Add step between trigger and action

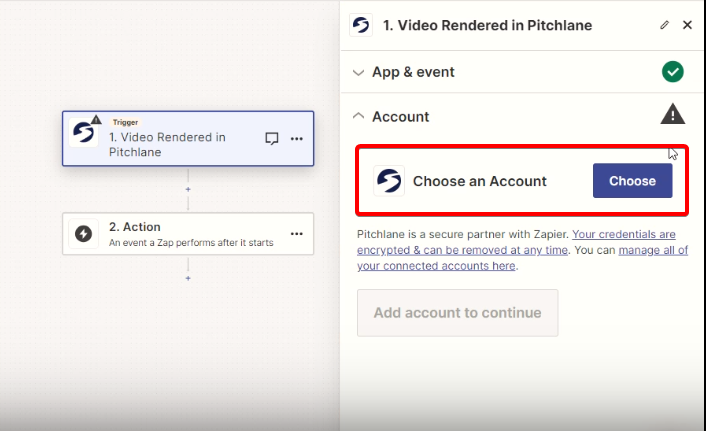(x=188, y=190)
